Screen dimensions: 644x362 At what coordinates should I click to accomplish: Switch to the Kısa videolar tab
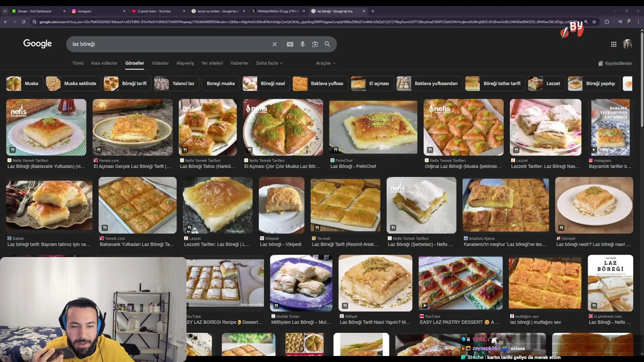[104, 63]
